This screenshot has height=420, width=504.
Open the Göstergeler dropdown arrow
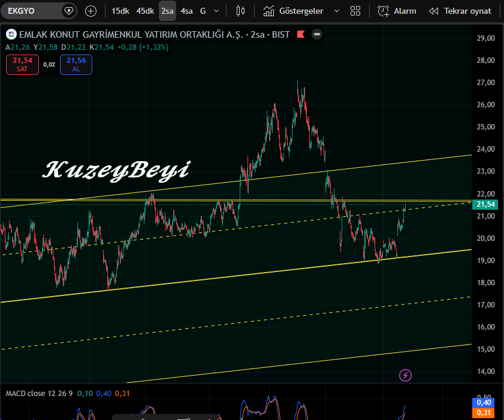point(337,10)
